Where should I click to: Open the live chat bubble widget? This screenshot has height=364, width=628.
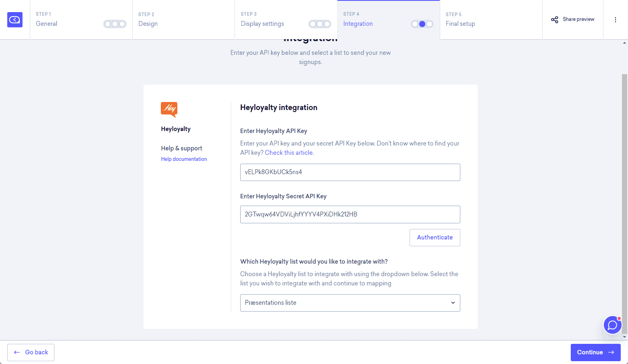(612, 325)
